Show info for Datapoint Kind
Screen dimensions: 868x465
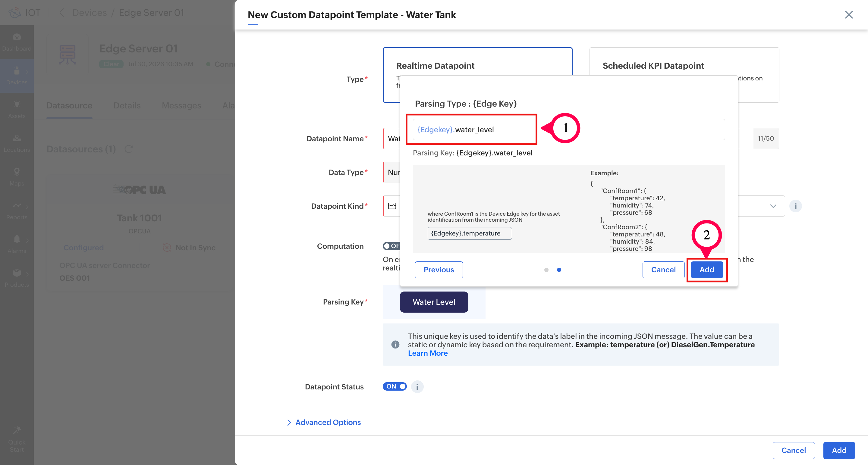click(795, 206)
